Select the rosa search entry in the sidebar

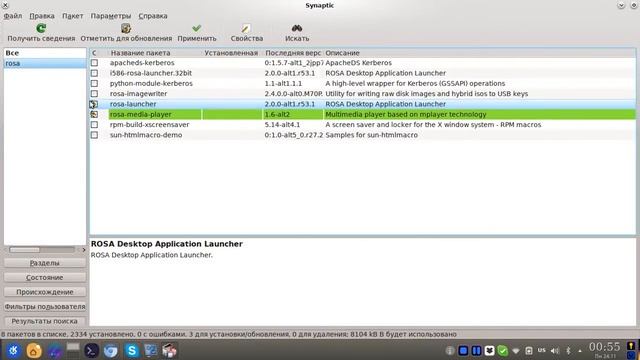coord(45,63)
